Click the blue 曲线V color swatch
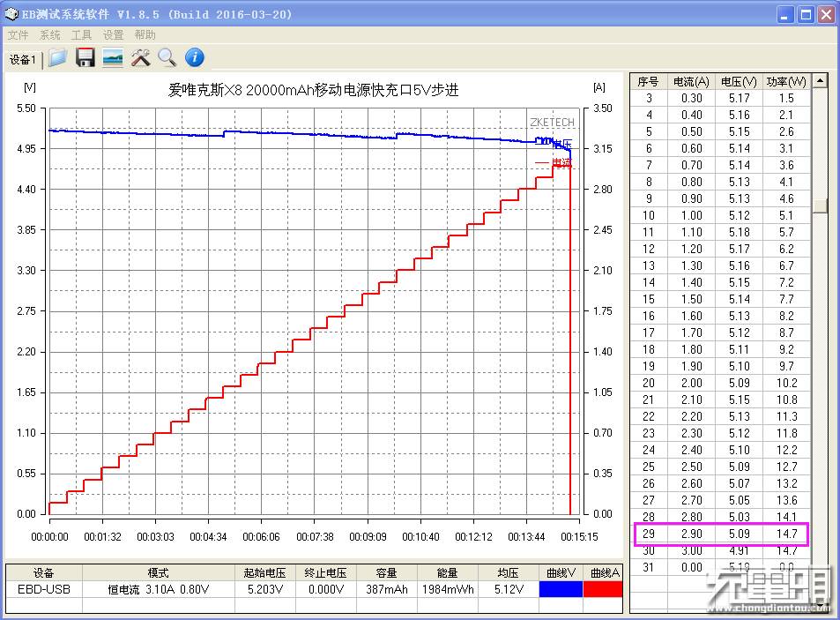Image resolution: width=840 pixels, height=620 pixels. click(561, 589)
